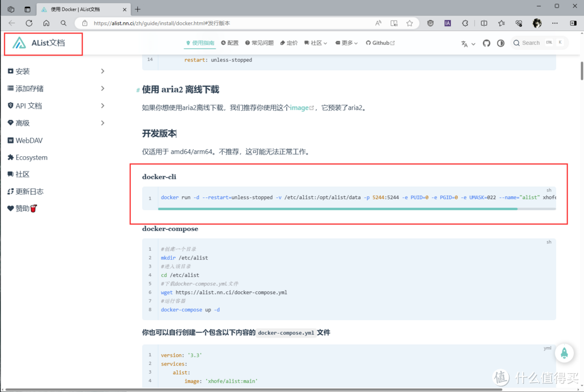The image size is (584, 392).
Task: Expand the 高级 sidebar section
Action: click(56, 123)
